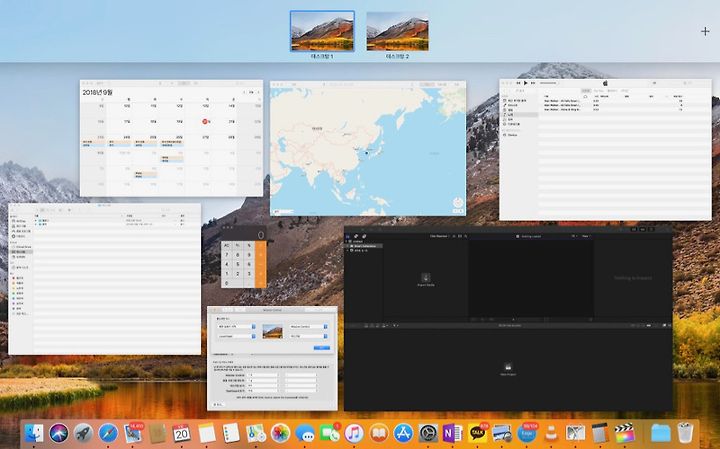Image resolution: width=720 pixels, height=449 pixels.
Task: Open Messages blue bubble icon in Dock
Action: coord(305,433)
